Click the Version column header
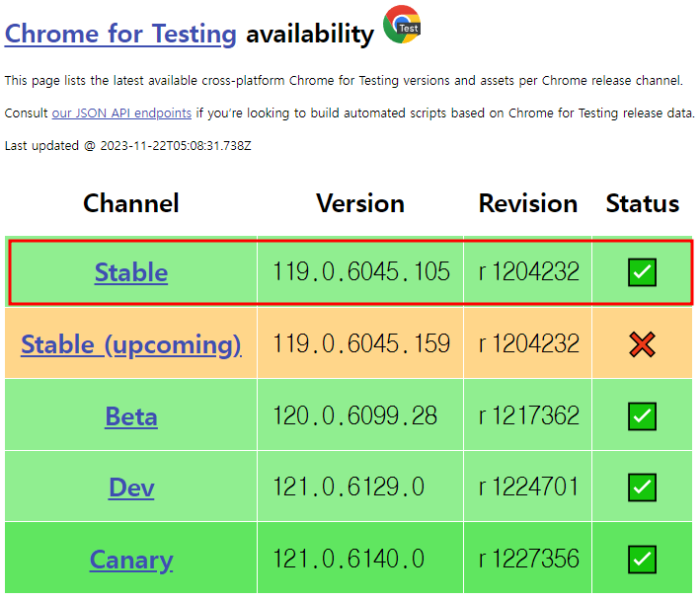700x600 pixels. (x=360, y=203)
